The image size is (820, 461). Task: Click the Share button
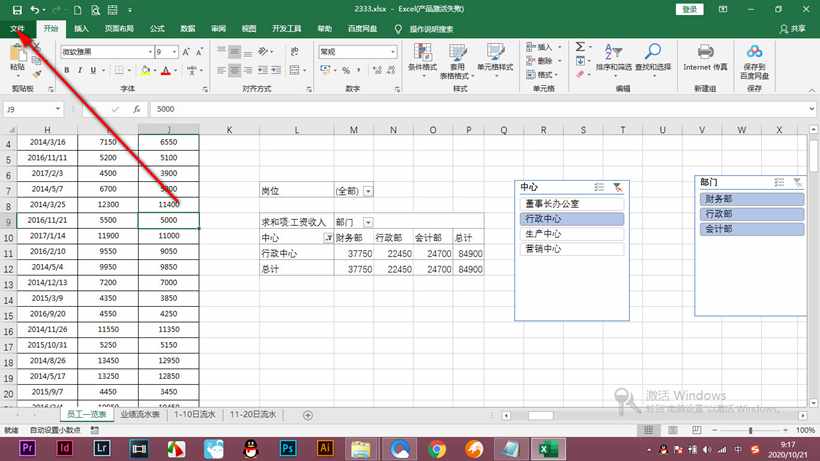[x=793, y=29]
